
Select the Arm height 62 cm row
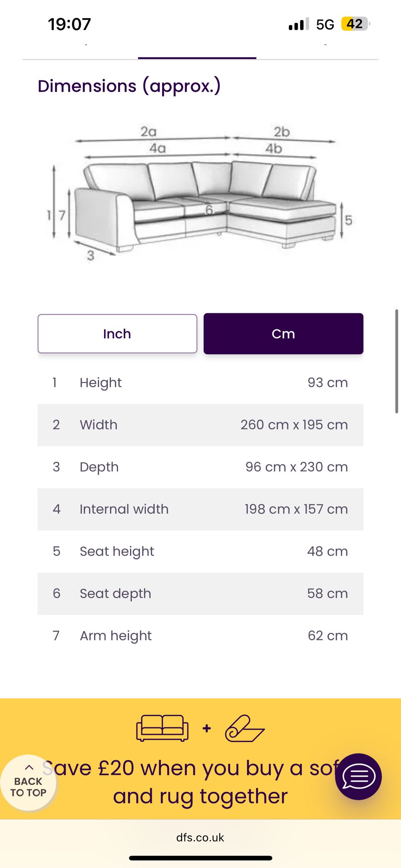(200, 635)
